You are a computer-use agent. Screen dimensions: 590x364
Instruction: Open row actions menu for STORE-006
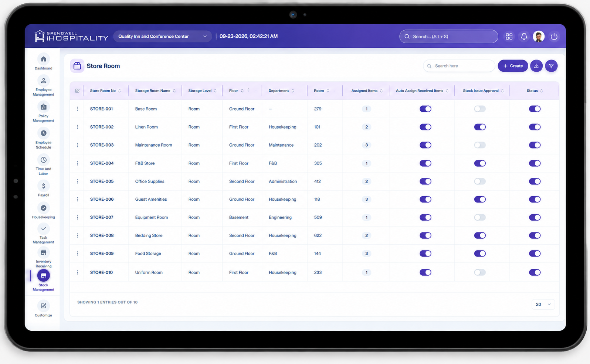(x=77, y=200)
